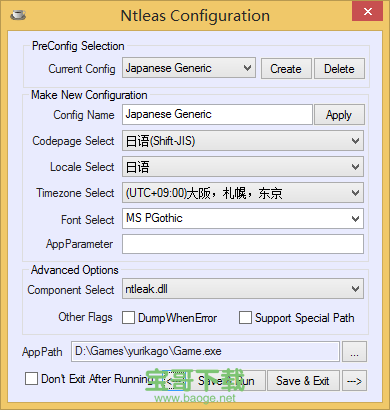390x410 pixels.
Task: Open the Font Select combo box
Action: [x=243, y=219]
